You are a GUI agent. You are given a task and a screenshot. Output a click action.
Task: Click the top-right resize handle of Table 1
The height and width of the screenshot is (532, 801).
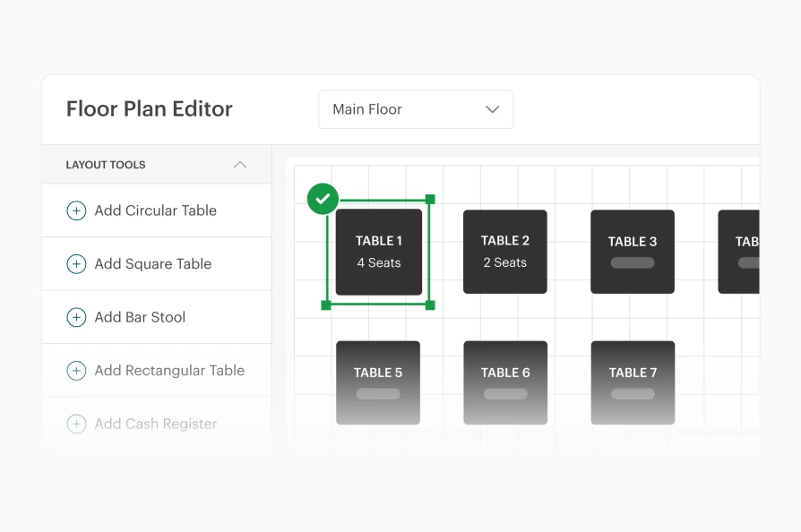click(430, 199)
